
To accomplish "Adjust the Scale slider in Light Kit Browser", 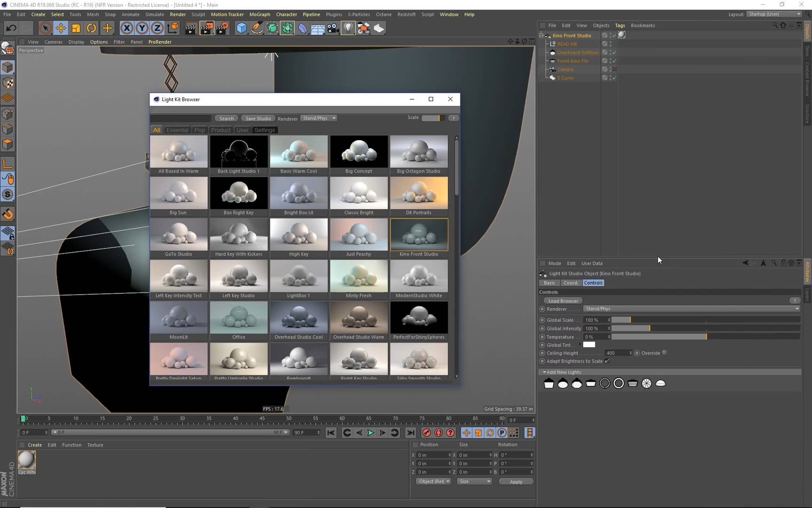I will tap(433, 118).
